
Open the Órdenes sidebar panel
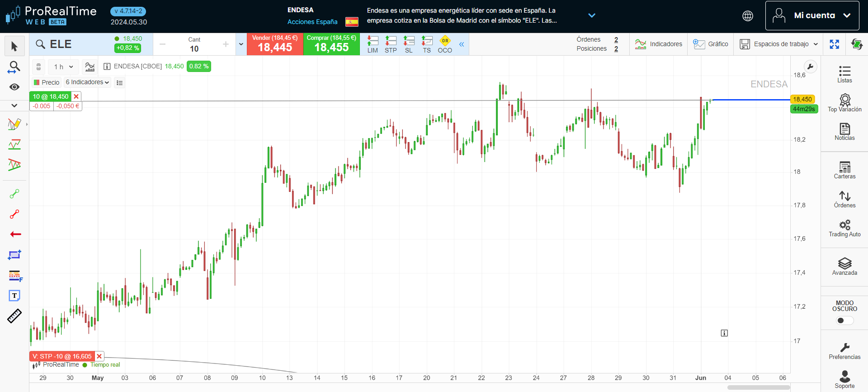[844, 199]
